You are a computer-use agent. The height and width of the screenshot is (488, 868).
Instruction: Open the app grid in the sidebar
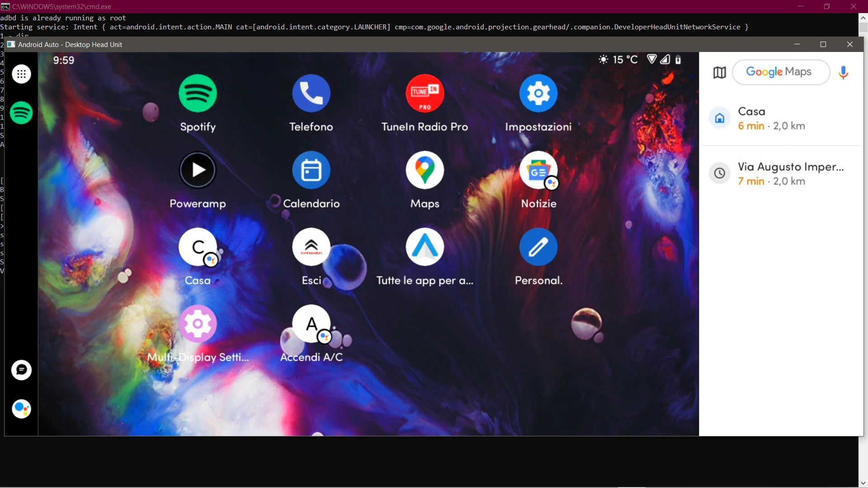(21, 74)
